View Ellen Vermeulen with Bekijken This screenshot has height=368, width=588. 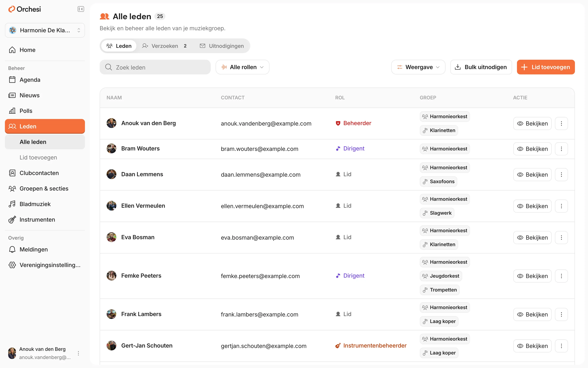[x=532, y=206]
